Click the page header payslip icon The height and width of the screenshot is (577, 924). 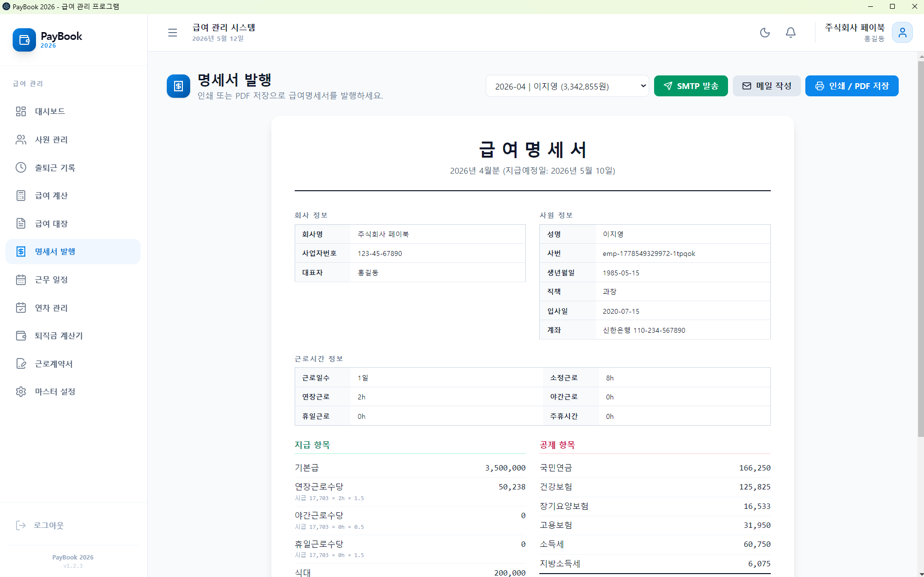pos(178,86)
